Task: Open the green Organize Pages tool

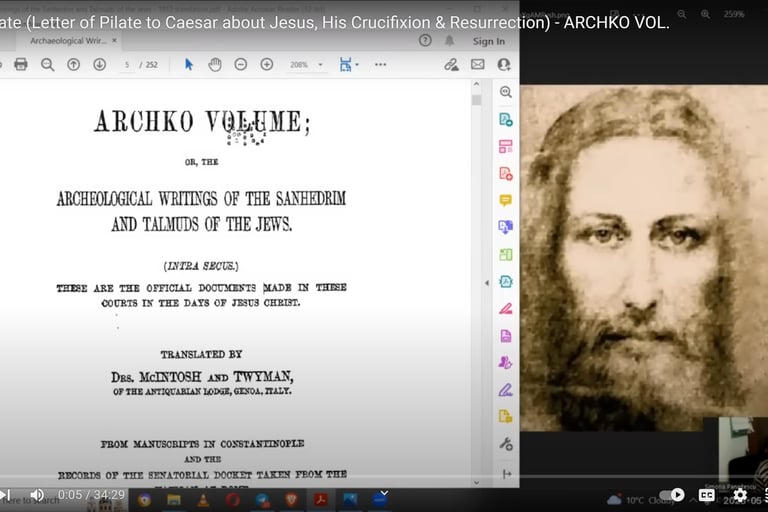Action: coord(505,254)
